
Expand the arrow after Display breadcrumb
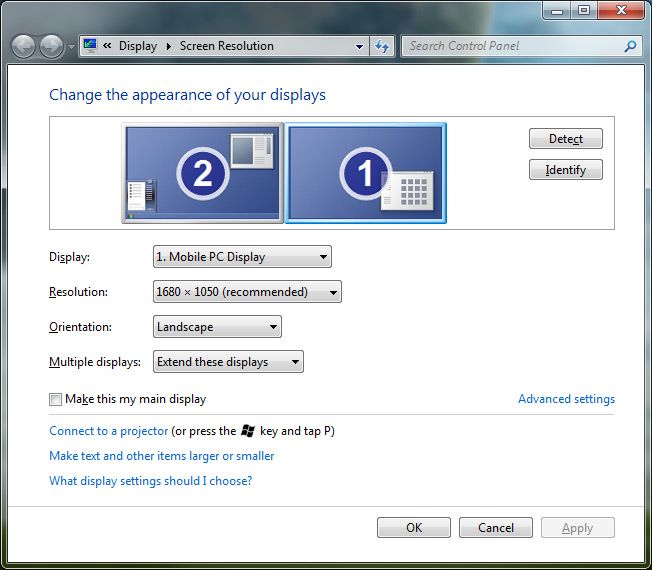[169, 46]
